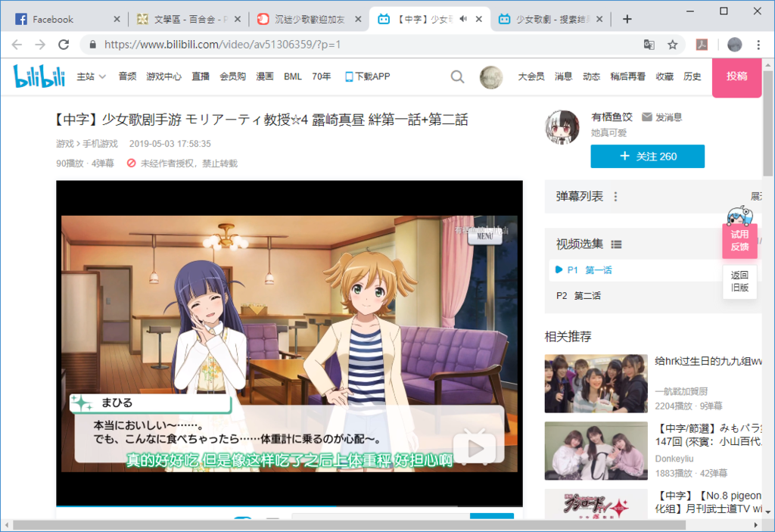This screenshot has width=775, height=532.
Task: Click the uploader name 有栖鱼饺
Action: point(612,117)
